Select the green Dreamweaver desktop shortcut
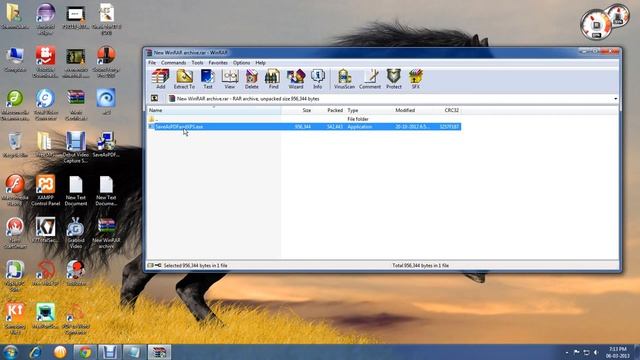The image size is (640, 360). pyautogui.click(x=15, y=105)
